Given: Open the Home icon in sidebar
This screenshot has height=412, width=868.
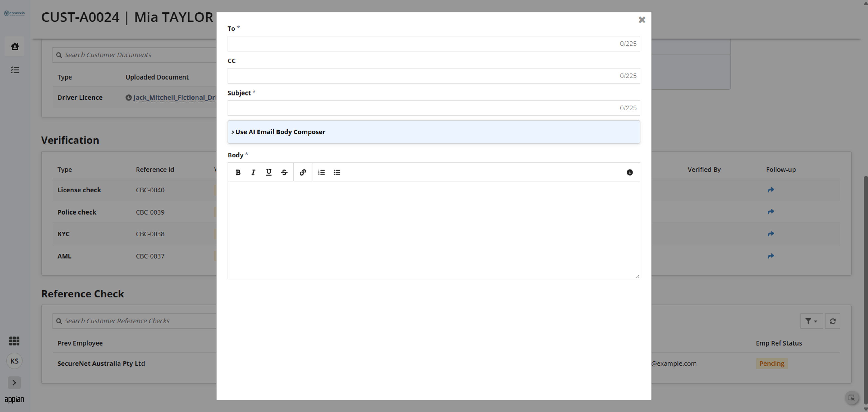Looking at the screenshot, I should [14, 47].
